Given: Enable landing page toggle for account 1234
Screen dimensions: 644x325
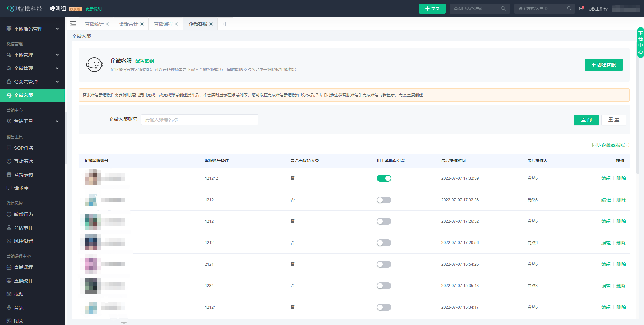Looking at the screenshot, I should tap(384, 285).
